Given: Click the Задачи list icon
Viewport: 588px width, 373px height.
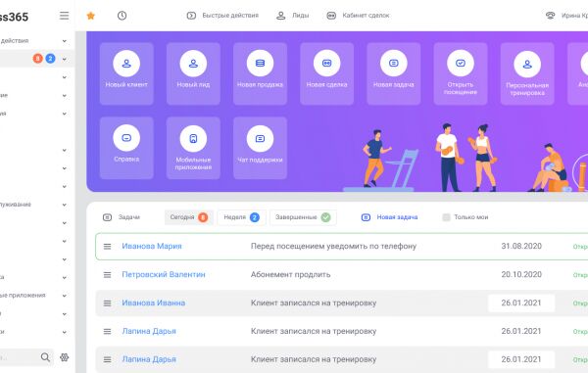Looking at the screenshot, I should 107,217.
